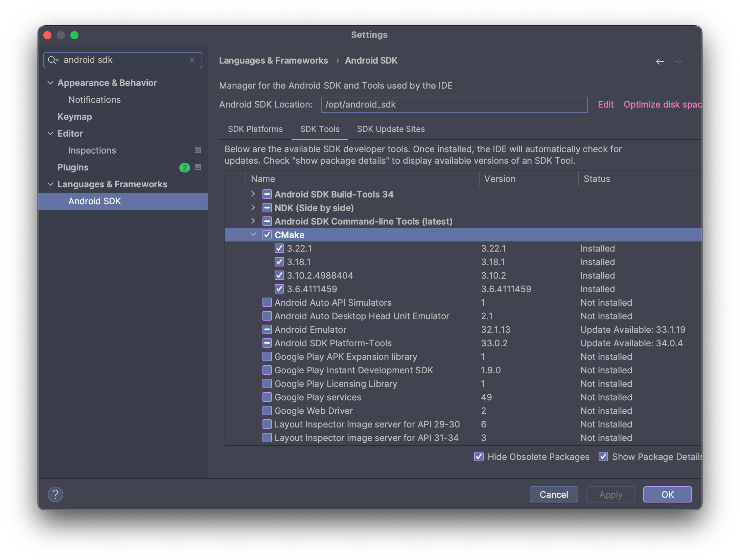Open Keymap settings
Image resolution: width=740 pixels, height=560 pixels.
coord(75,116)
